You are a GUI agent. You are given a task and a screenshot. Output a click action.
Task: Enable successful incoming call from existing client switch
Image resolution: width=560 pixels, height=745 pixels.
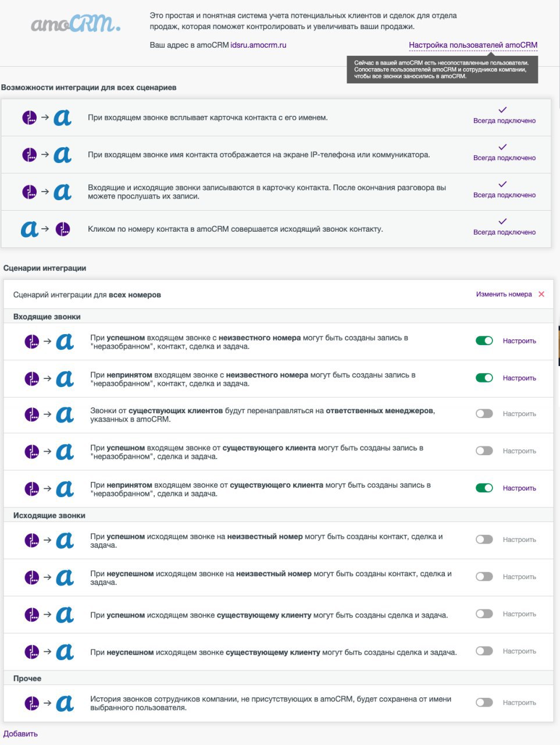pos(484,451)
